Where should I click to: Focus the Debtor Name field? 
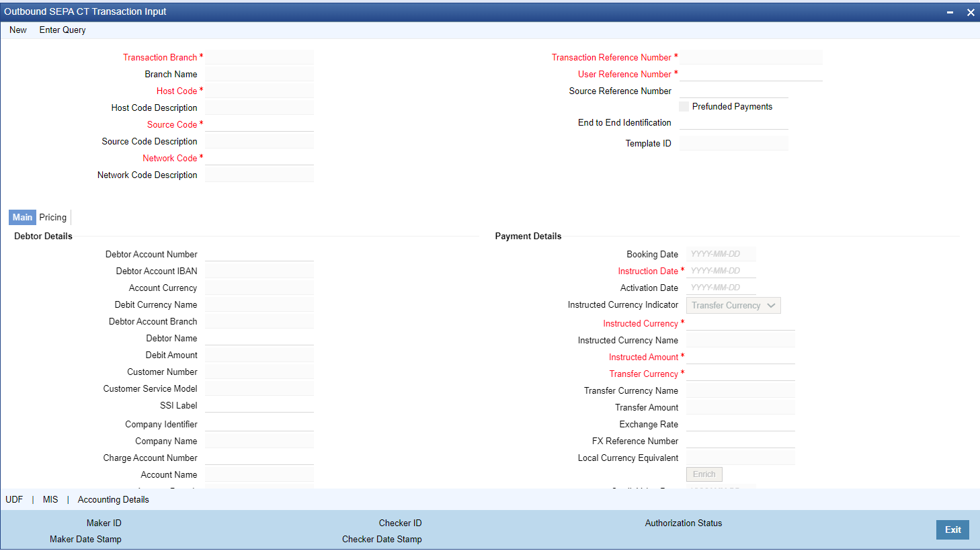pos(259,338)
